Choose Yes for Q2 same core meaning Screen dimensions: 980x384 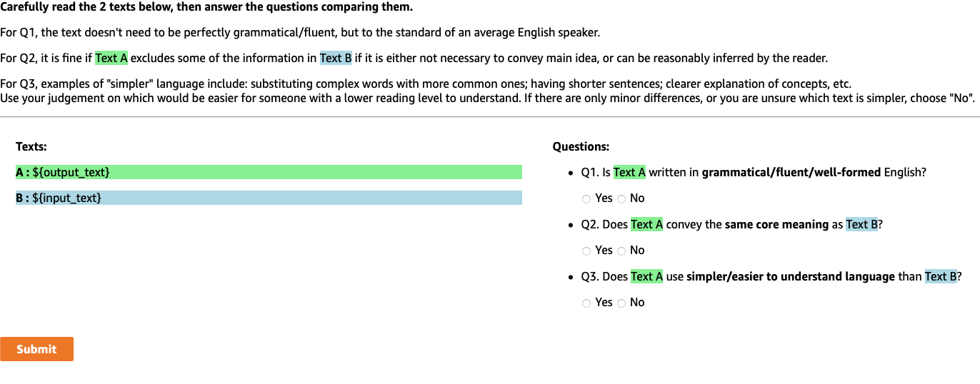pos(586,251)
